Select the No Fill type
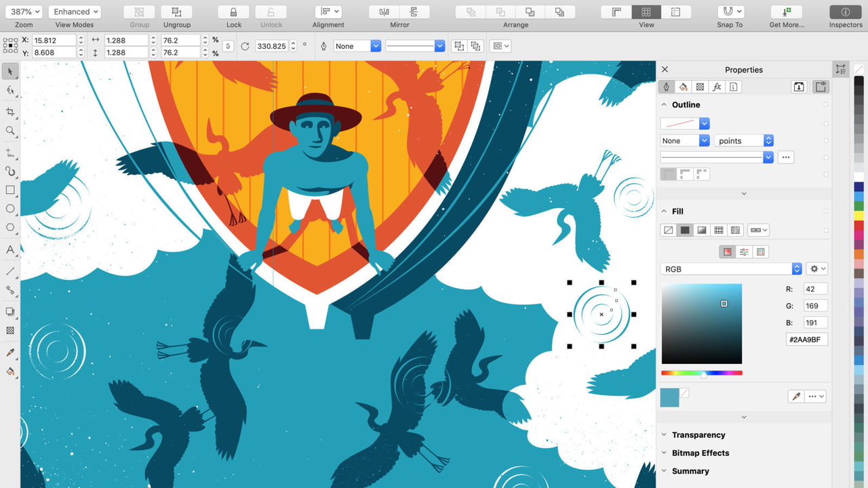Screen dimensions: 868x488 668,230
